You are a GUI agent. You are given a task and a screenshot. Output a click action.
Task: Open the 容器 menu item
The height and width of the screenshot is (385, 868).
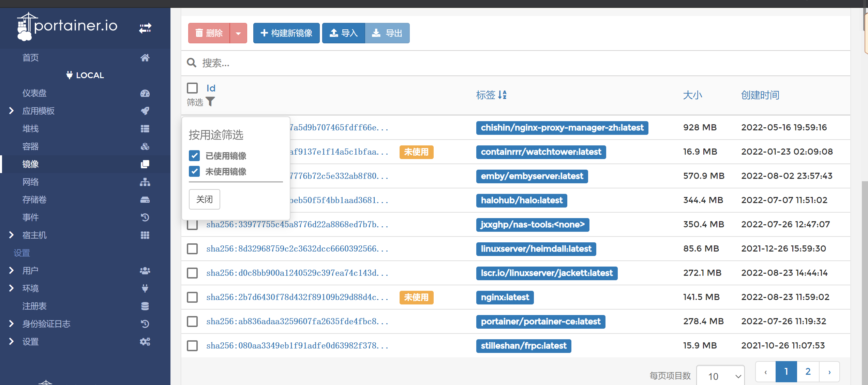[85, 146]
